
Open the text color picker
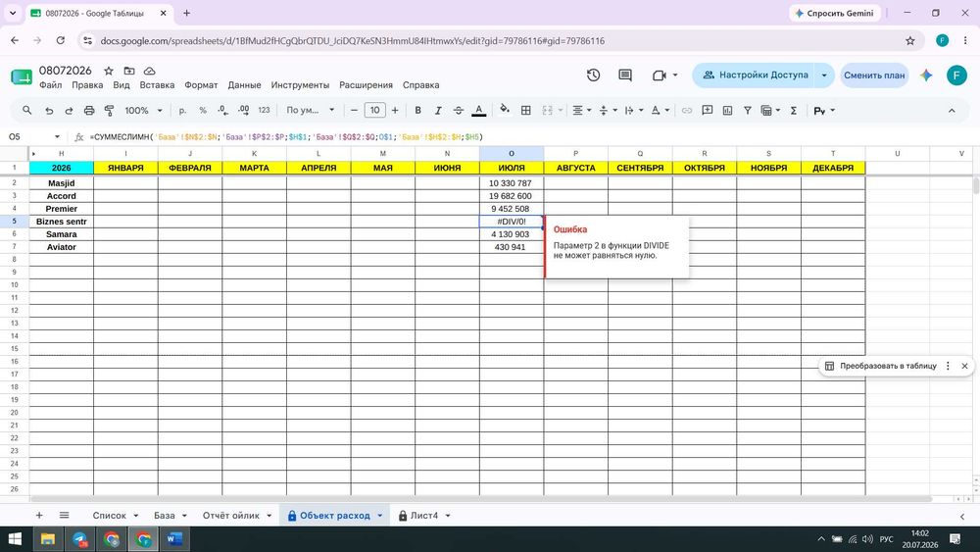(x=479, y=110)
